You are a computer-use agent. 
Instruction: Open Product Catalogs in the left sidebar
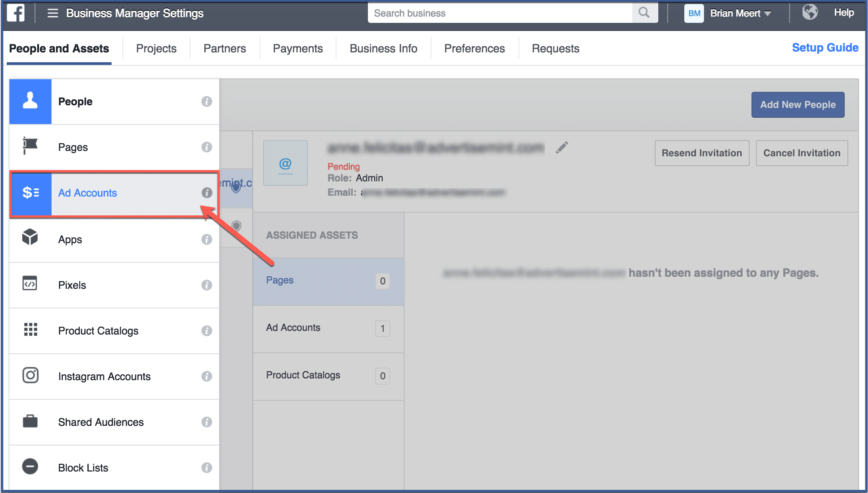point(114,331)
